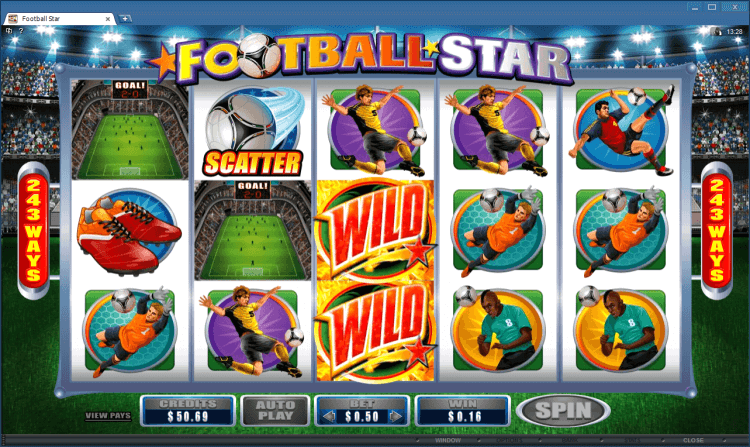Click the red-shirt bicycle kick player symbol
Screen dimensions: 750x447
click(621, 130)
